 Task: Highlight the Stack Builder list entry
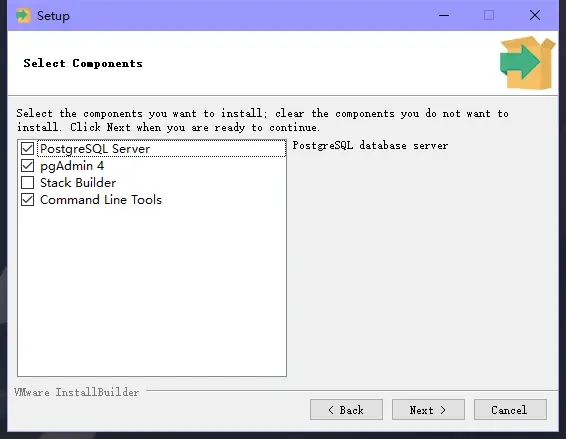[78, 183]
